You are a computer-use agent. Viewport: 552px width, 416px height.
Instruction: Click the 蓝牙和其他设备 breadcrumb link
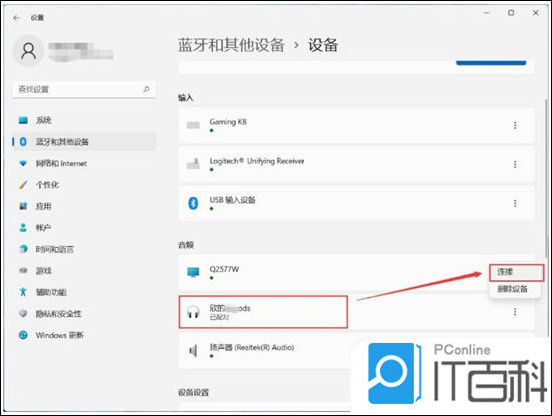click(231, 45)
